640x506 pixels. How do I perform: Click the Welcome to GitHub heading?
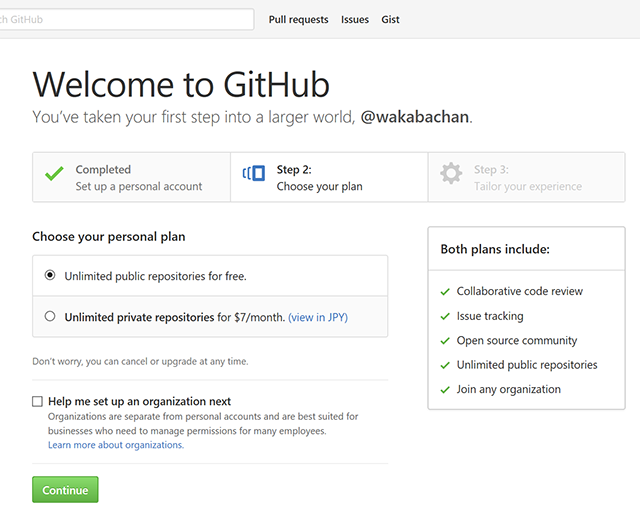point(181,84)
